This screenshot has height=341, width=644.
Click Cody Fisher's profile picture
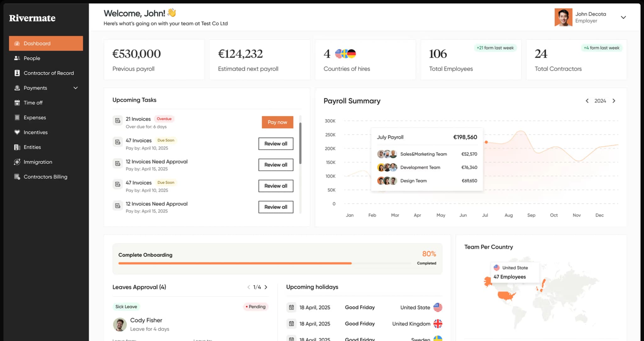(119, 324)
